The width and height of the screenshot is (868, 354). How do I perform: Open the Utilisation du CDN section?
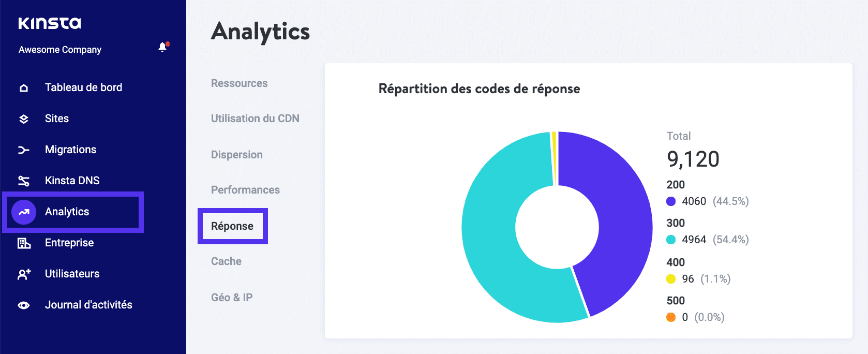click(255, 118)
